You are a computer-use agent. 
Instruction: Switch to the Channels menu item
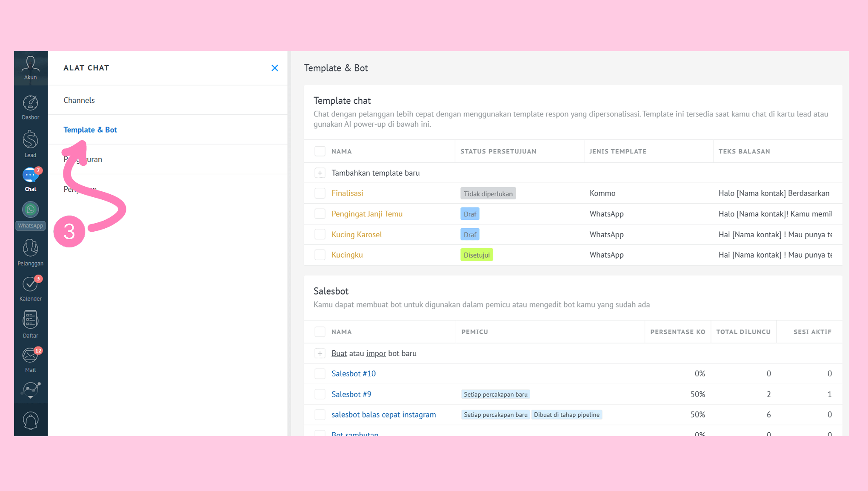pos(79,100)
